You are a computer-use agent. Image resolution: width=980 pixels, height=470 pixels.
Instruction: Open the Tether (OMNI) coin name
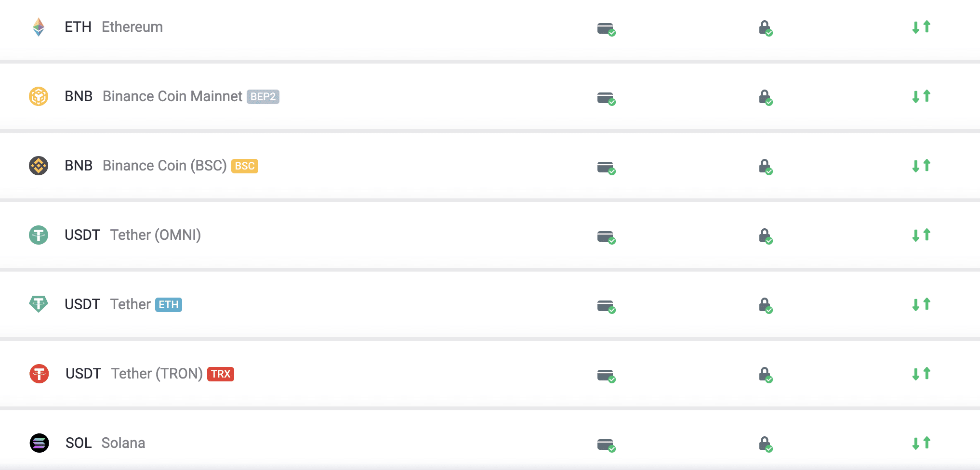coord(156,235)
